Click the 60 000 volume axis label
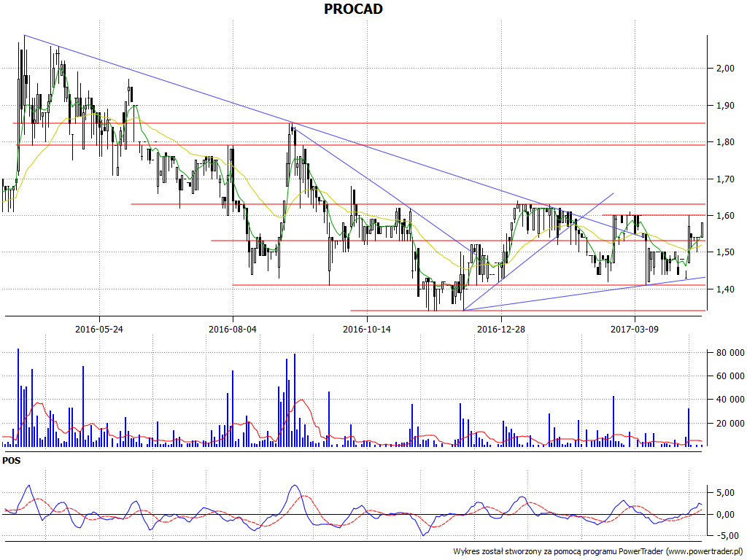747x560 pixels. [x=729, y=376]
